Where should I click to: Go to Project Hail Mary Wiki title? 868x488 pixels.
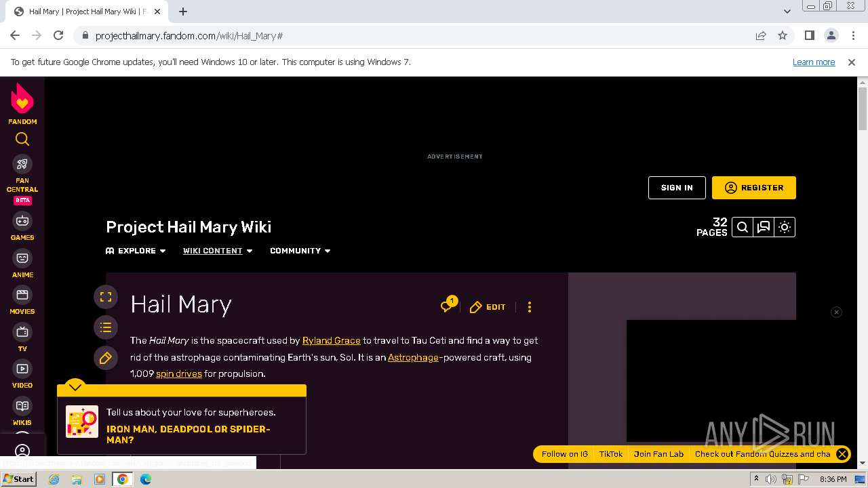pyautogui.click(x=189, y=227)
